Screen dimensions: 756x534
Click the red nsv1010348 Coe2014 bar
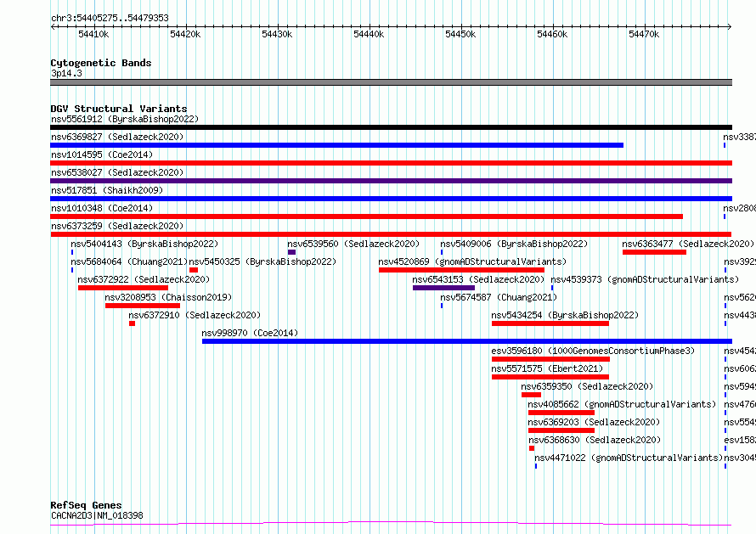click(x=366, y=216)
